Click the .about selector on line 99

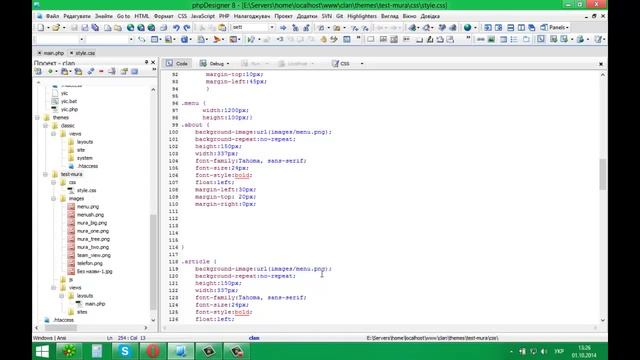[x=192, y=125]
